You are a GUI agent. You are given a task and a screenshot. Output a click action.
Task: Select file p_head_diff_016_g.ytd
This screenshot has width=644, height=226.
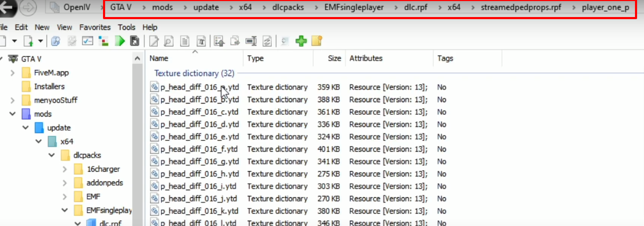click(x=200, y=162)
